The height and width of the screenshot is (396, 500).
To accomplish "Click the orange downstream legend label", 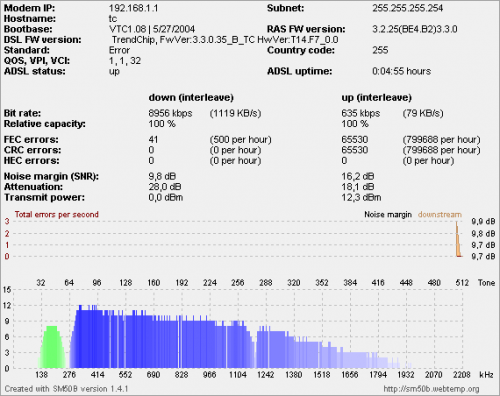I will [440, 214].
